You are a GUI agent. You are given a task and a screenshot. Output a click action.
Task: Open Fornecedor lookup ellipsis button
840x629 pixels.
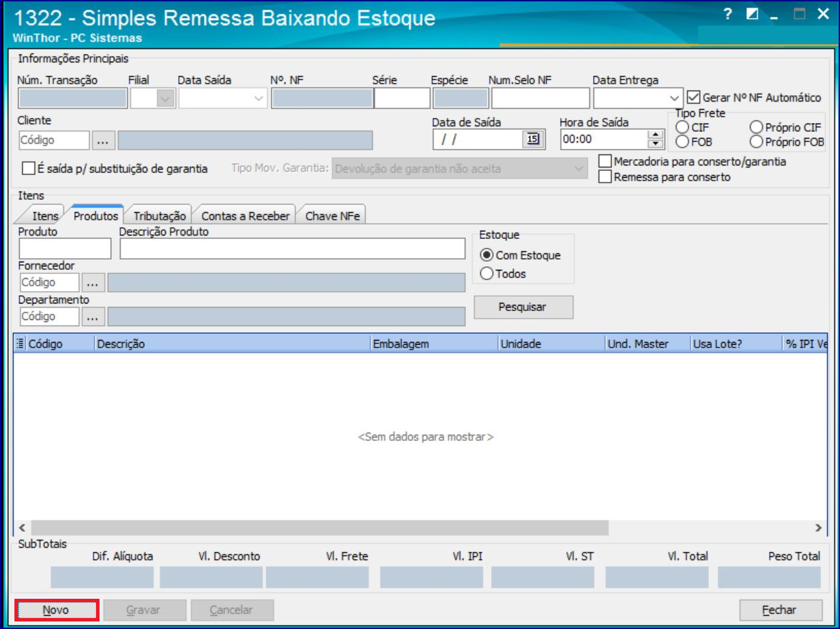click(x=93, y=282)
